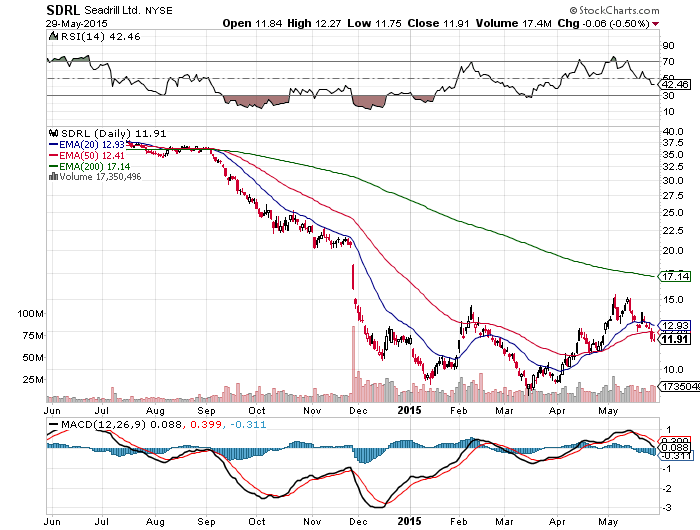Click the NYSE exchange label

point(158,11)
